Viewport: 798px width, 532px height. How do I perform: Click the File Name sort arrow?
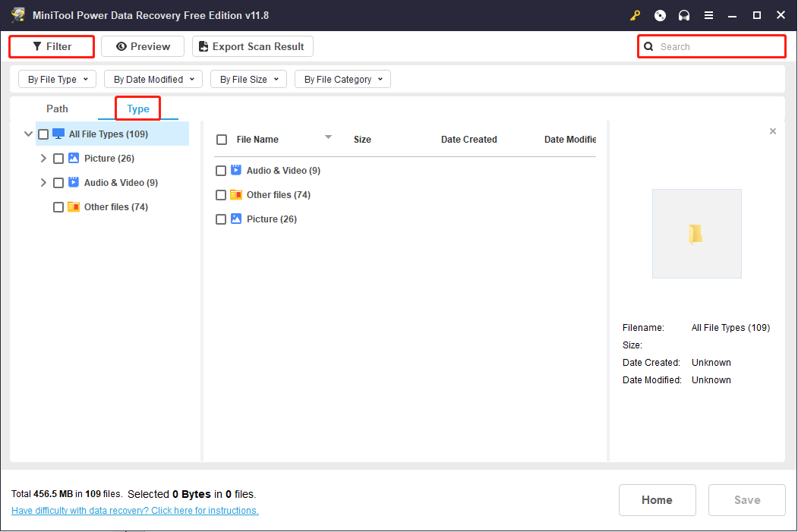[x=328, y=137]
